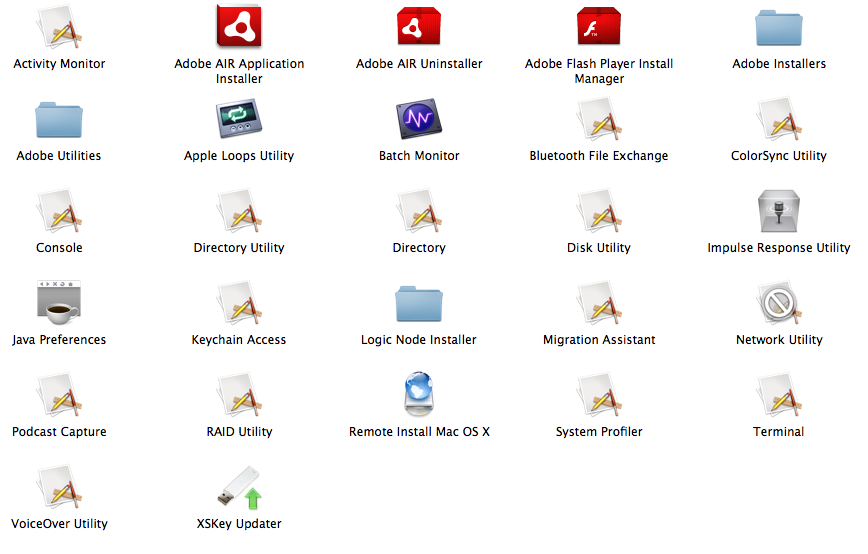Select the Keychain Access icon
This screenshot has height=554, width=868.
239,302
